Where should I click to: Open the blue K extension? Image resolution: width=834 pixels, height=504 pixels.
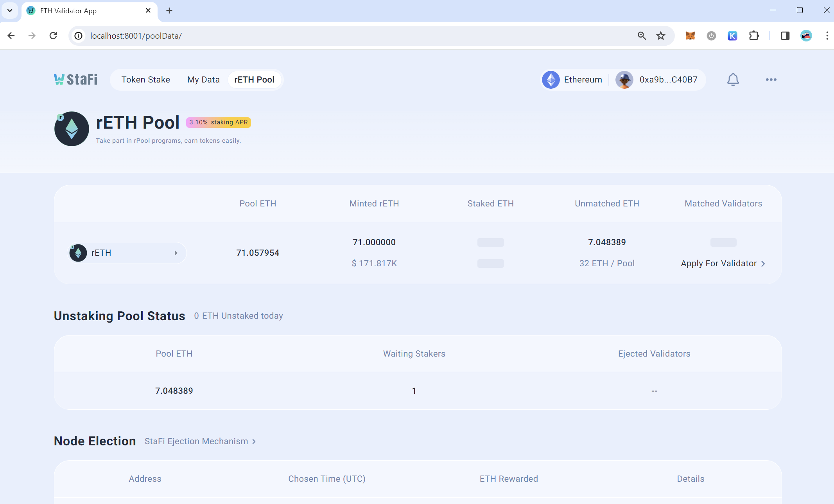732,36
